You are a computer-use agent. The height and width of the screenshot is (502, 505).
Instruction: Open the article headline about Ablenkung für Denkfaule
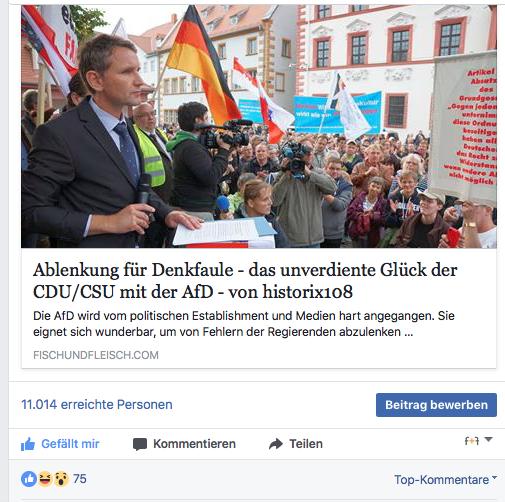[245, 281]
